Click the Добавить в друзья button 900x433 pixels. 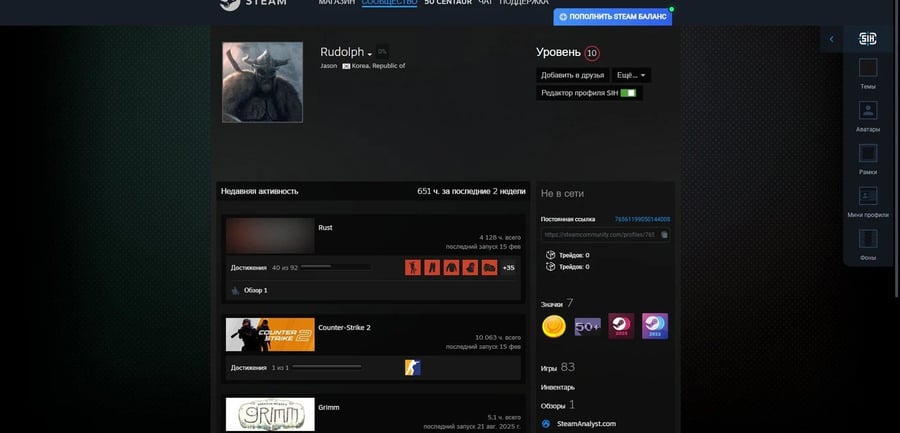(571, 75)
